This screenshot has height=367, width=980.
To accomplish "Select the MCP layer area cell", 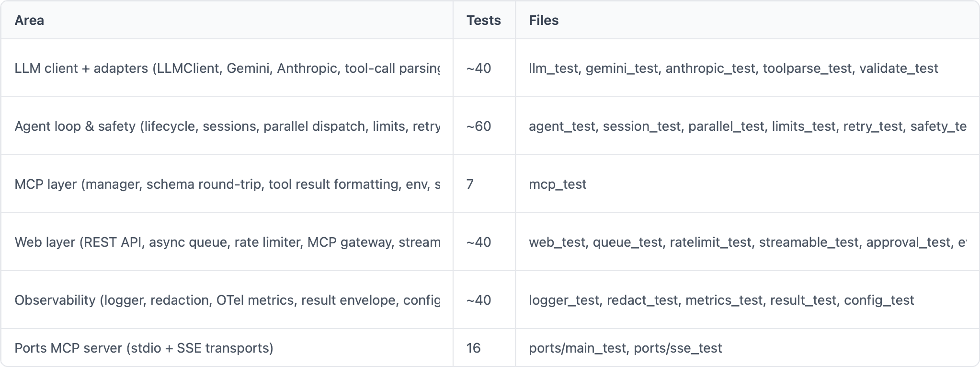I will point(227,184).
